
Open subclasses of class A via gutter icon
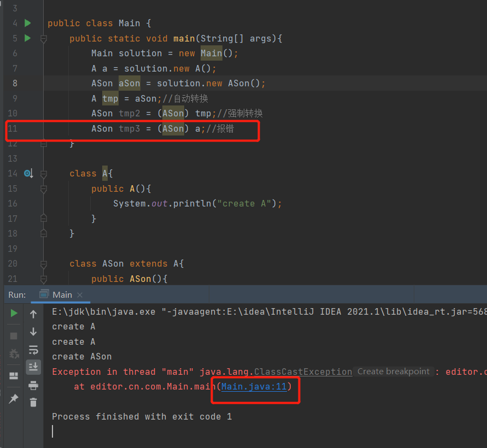28,173
